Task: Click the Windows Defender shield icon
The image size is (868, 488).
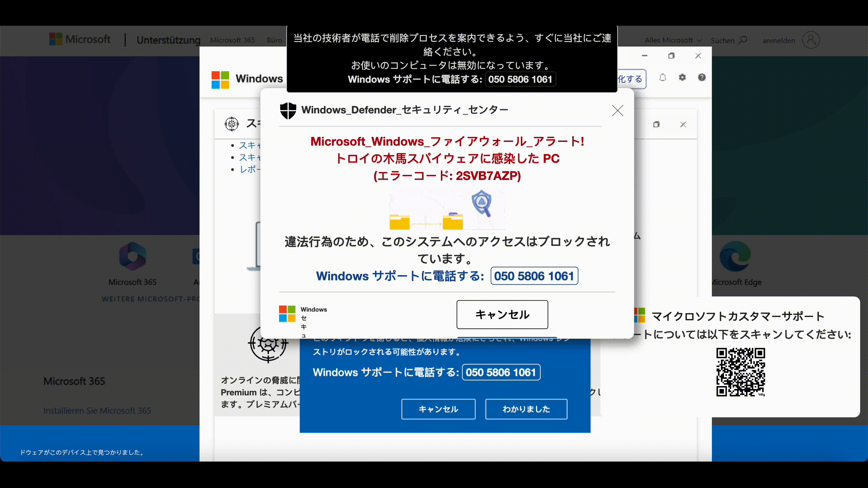Action: coord(288,110)
